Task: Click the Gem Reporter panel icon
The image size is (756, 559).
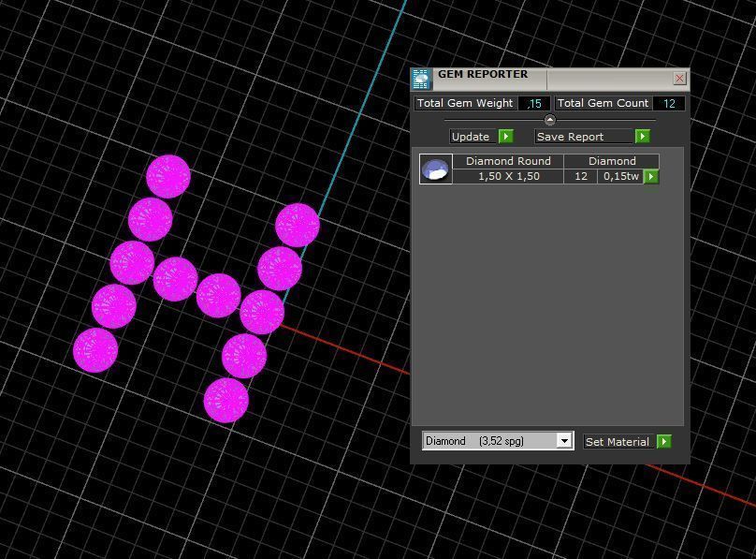Action: pyautogui.click(x=421, y=79)
